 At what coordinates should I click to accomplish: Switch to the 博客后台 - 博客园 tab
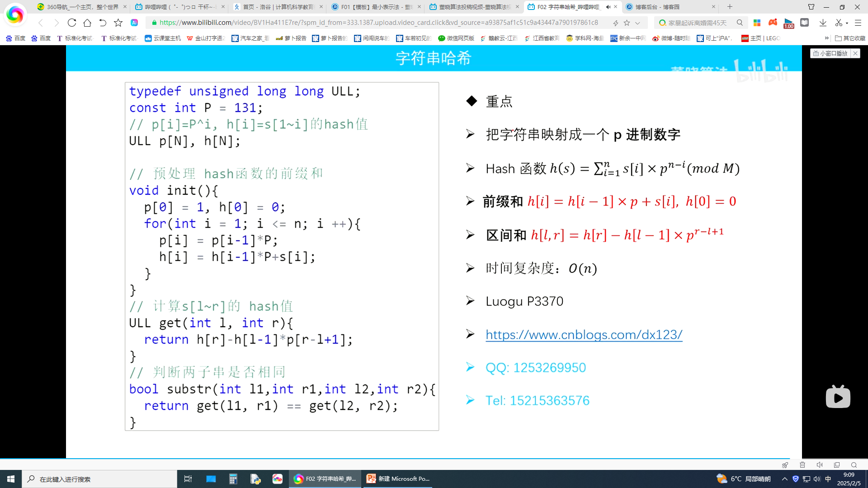(x=658, y=7)
